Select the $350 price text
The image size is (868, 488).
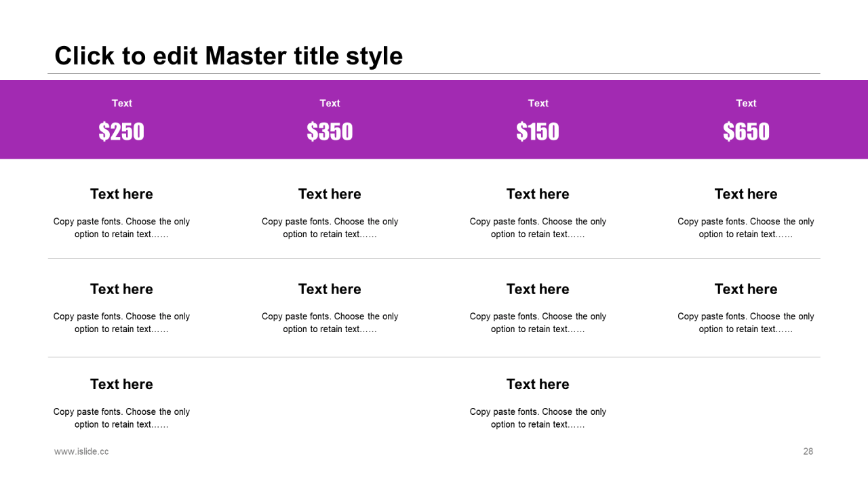[330, 131]
